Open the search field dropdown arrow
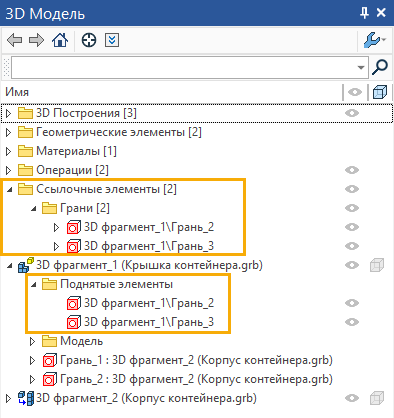This screenshot has width=394, height=418. pos(361,67)
